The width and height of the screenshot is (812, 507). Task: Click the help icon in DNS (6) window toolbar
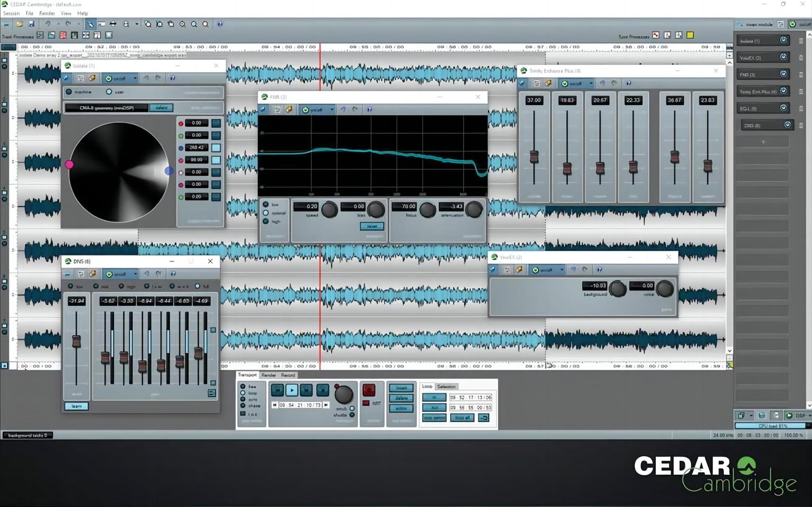coord(173,274)
